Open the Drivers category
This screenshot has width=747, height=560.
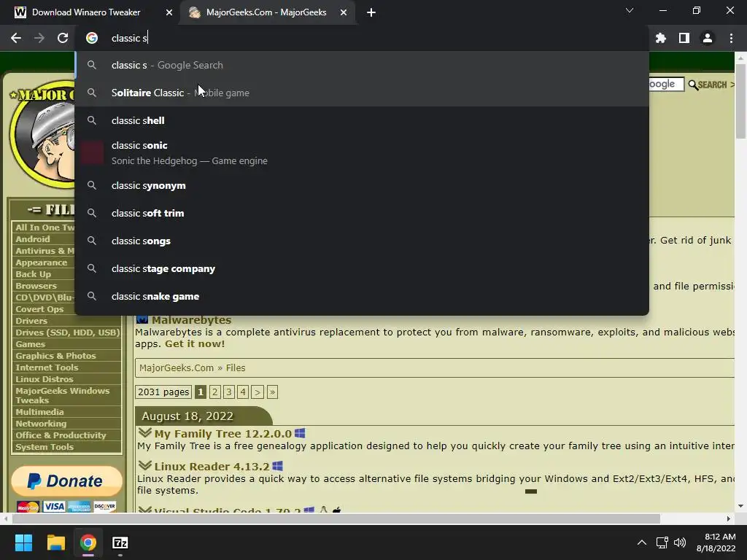coord(31,321)
